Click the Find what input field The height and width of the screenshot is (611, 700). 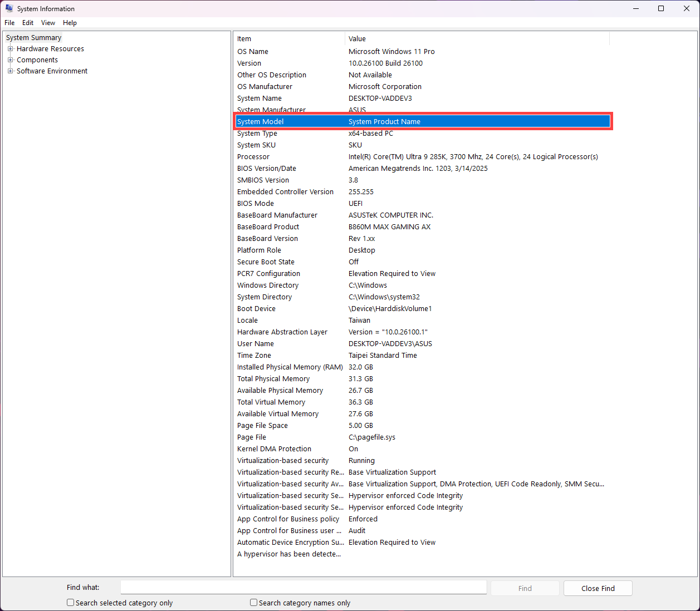coord(304,588)
